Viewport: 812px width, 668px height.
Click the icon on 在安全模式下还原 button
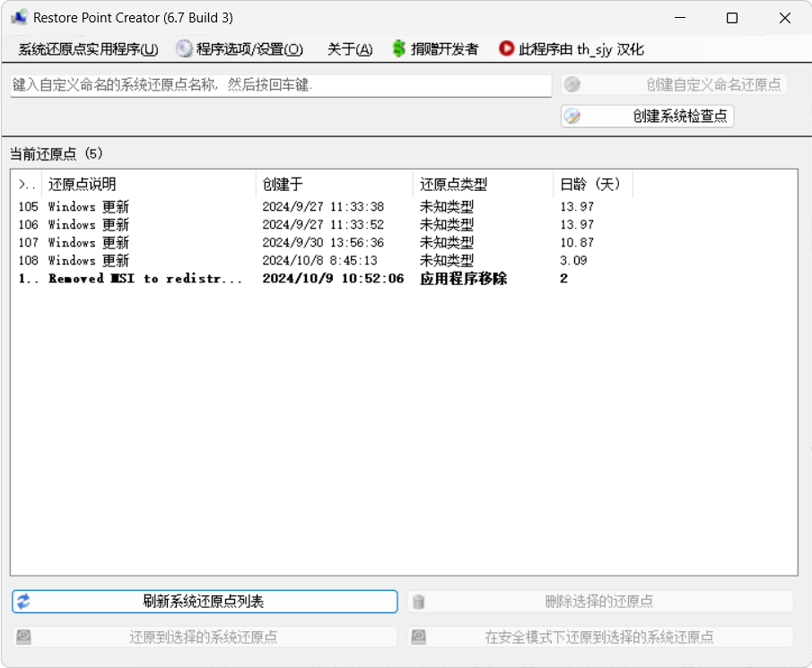click(418, 637)
